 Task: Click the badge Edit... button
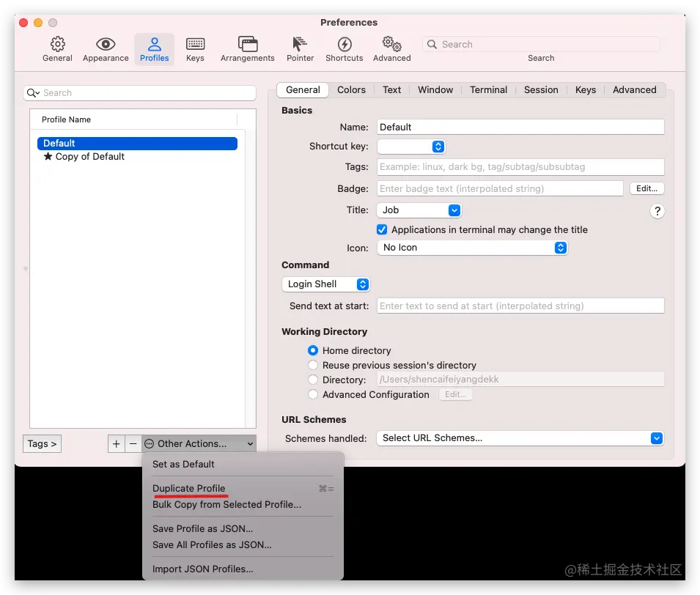click(647, 188)
